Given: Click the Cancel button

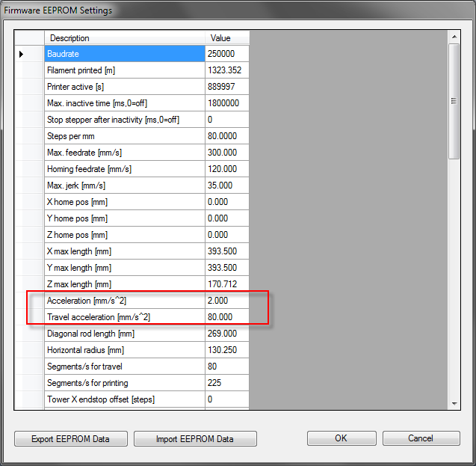Looking at the screenshot, I should point(421,438).
